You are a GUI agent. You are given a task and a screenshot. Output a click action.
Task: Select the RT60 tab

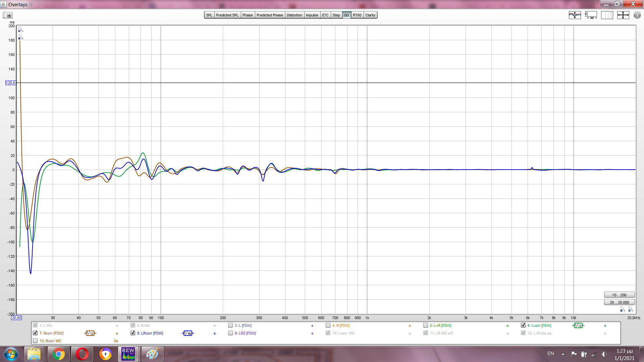(357, 15)
